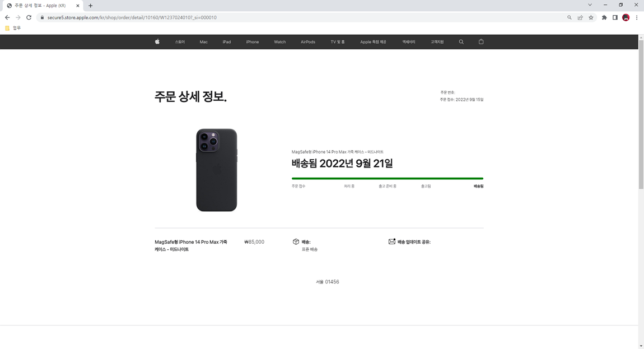Bookmark this page with the star icon
The height and width of the screenshot is (349, 644).
[x=591, y=17]
